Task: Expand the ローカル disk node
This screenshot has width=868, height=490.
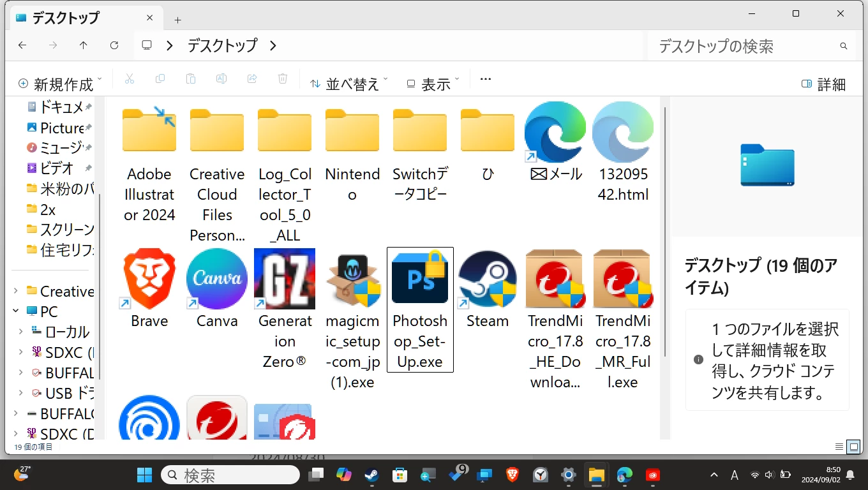Action: (21, 332)
